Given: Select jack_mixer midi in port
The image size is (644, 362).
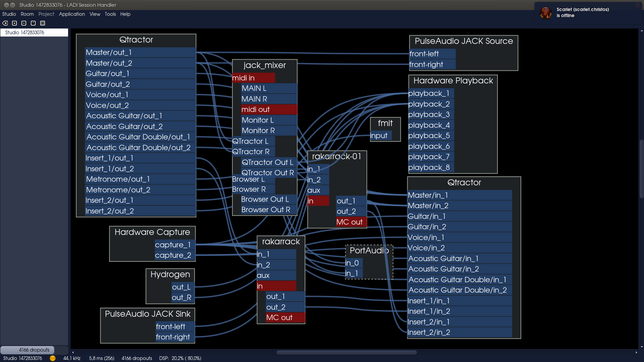Looking at the screenshot, I should tap(253, 78).
